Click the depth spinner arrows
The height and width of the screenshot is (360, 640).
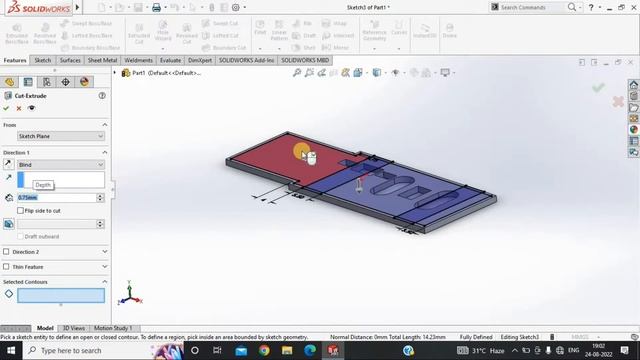[100, 198]
